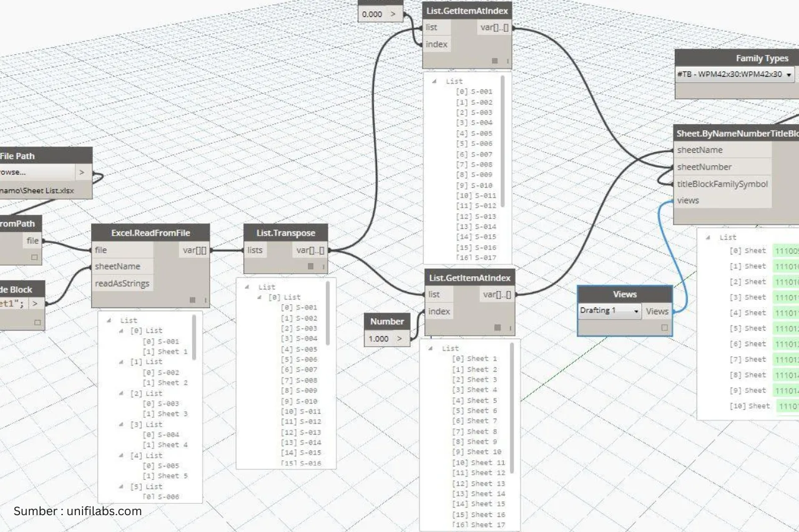This screenshot has height=532, width=799.
Task: Click the var[][] output port of Excel.ReadFromFile
Action: pyautogui.click(x=194, y=250)
